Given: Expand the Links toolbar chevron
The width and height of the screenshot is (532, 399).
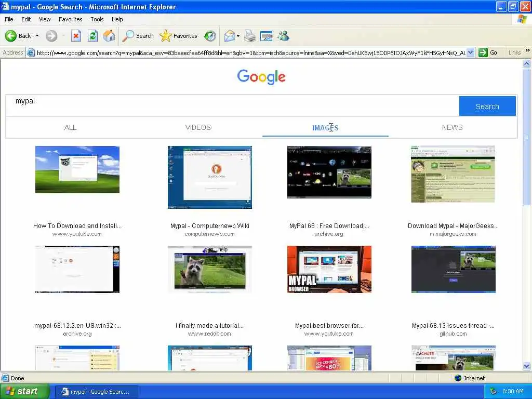Looking at the screenshot, I should pos(528,50).
